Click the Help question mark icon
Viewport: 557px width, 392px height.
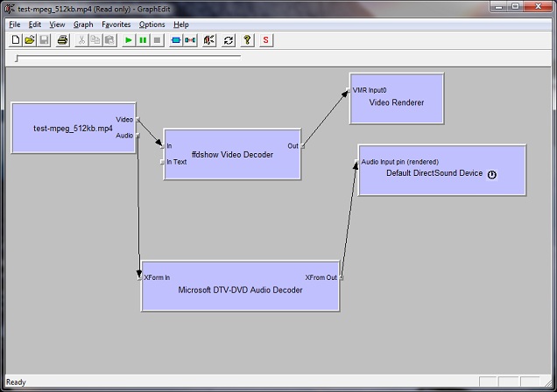(247, 40)
